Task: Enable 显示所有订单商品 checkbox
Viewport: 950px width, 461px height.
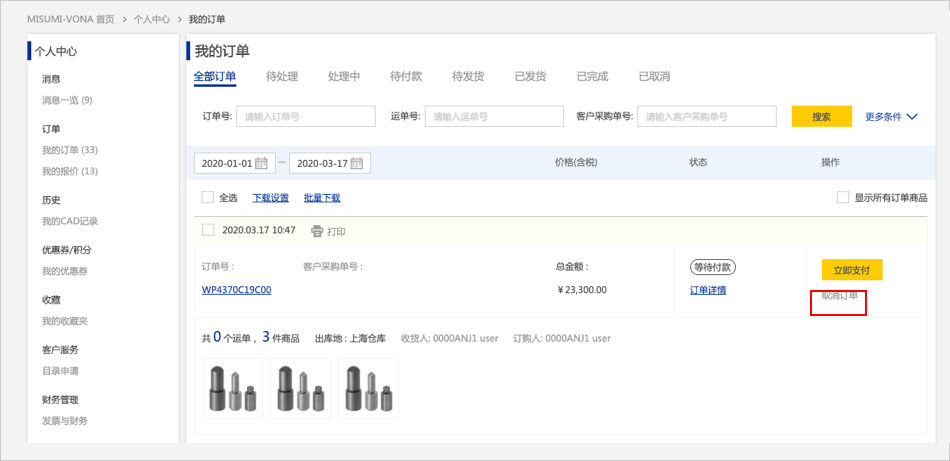Action: tap(843, 198)
